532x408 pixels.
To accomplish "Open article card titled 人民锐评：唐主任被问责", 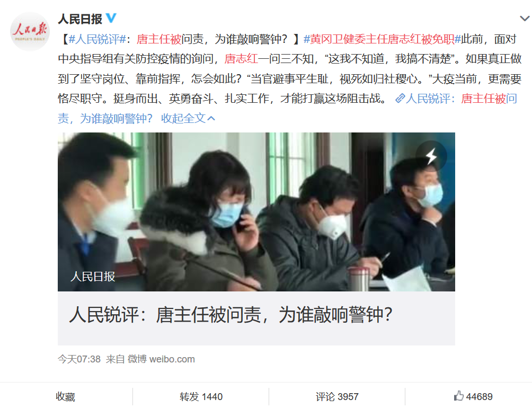I will click(x=256, y=318).
